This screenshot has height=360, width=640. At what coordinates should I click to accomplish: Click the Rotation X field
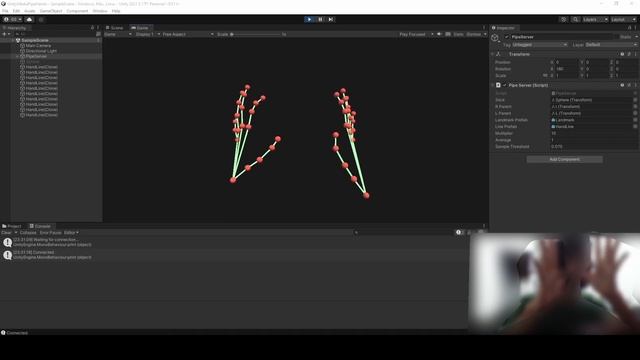click(567, 69)
